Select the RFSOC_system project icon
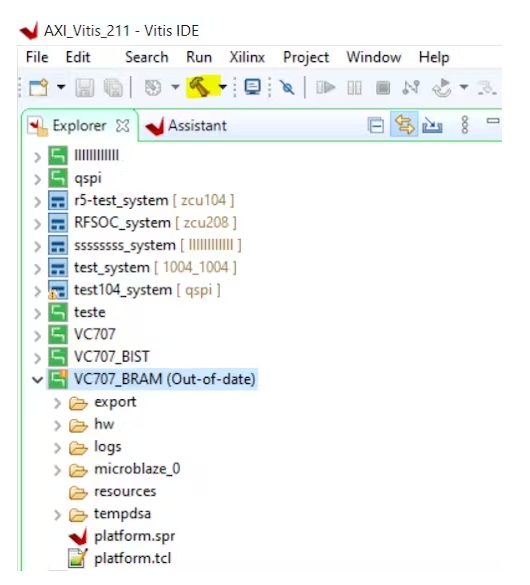Image resolution: width=530 pixels, height=585 pixels. point(58,223)
